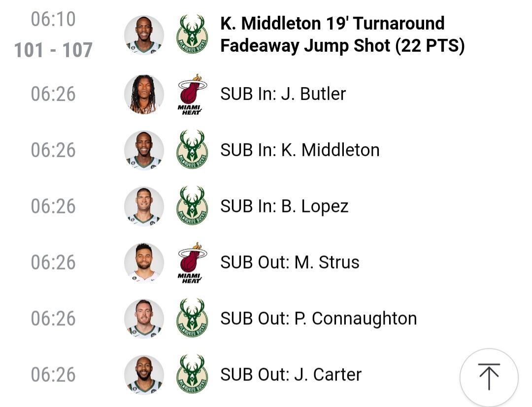The height and width of the screenshot is (407, 532).
Task: Tap the scroll-to-top arrow button
Action: [489, 377]
